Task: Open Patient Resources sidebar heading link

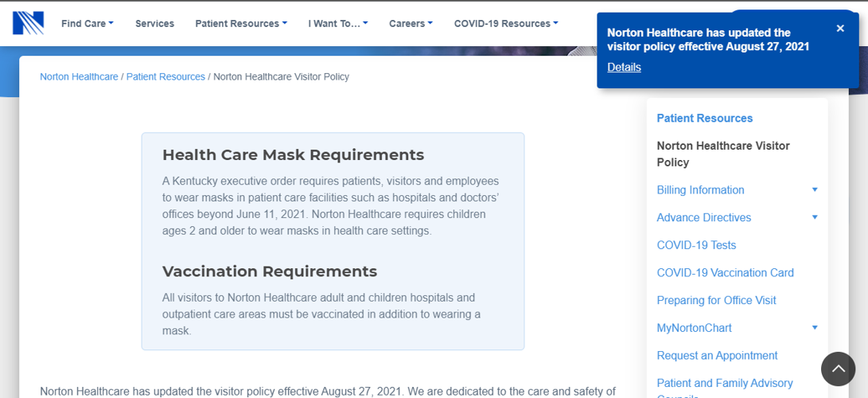Action: tap(705, 118)
